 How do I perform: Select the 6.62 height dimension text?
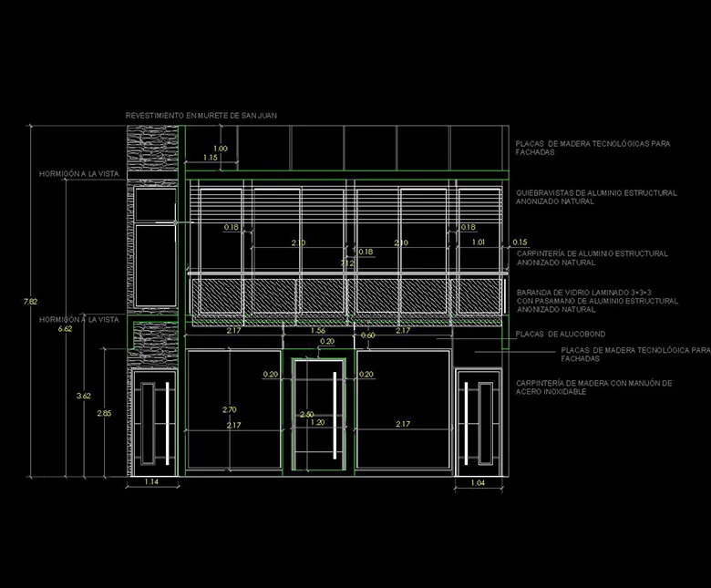pyautogui.click(x=65, y=329)
